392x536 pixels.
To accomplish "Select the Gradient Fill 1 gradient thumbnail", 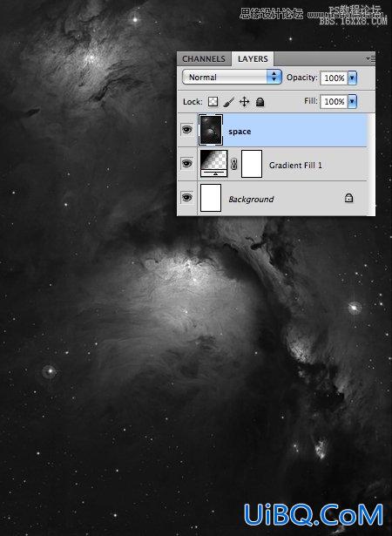I will pos(213,164).
